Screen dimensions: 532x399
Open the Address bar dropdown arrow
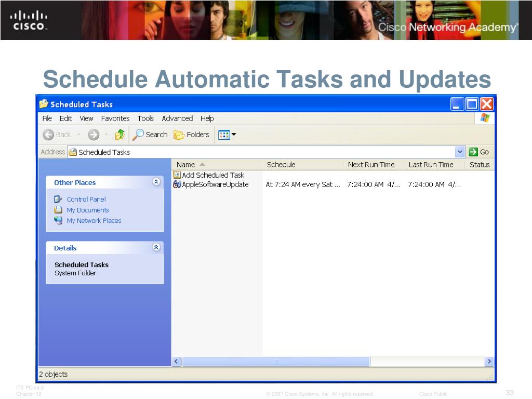tap(460, 152)
